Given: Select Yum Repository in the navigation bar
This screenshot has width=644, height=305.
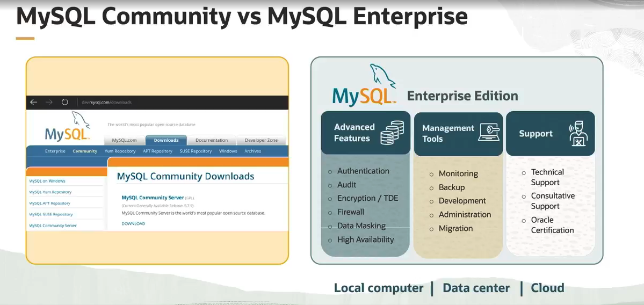Looking at the screenshot, I should pos(120,151).
